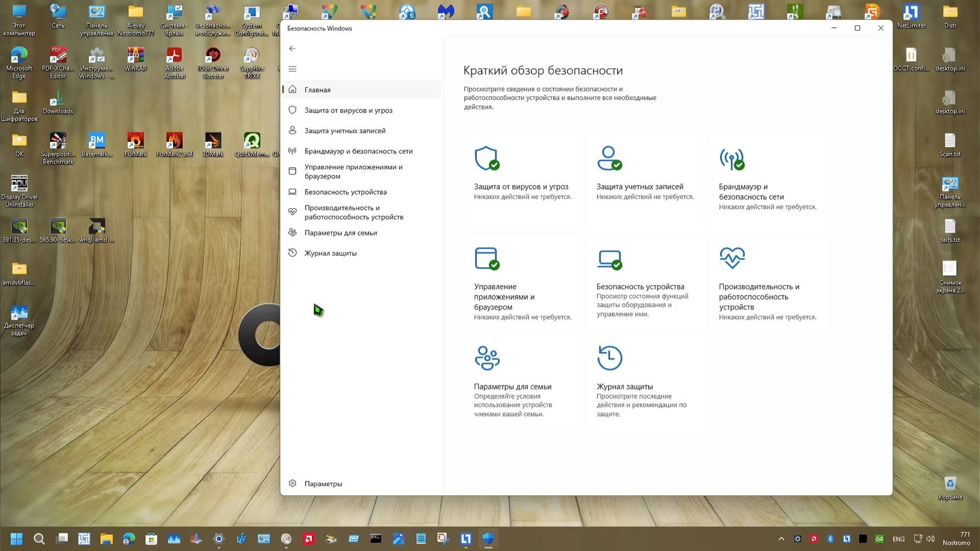Click the Start button on the taskbar
The width and height of the screenshot is (980, 551).
click(17, 539)
